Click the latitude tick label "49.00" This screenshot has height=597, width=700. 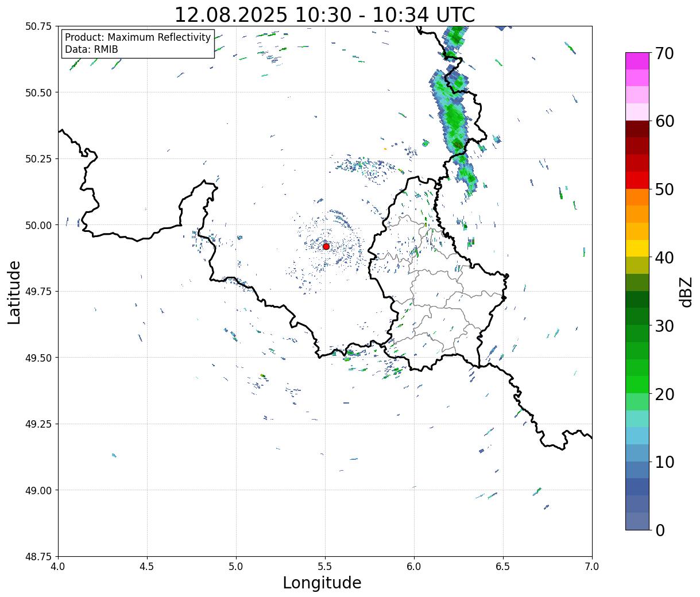pyautogui.click(x=38, y=490)
